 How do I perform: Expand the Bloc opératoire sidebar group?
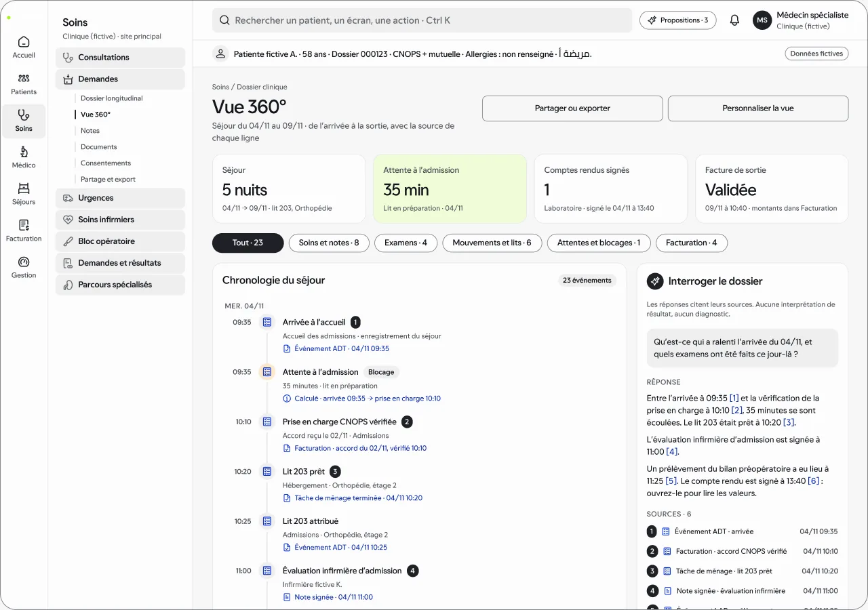pyautogui.click(x=120, y=241)
